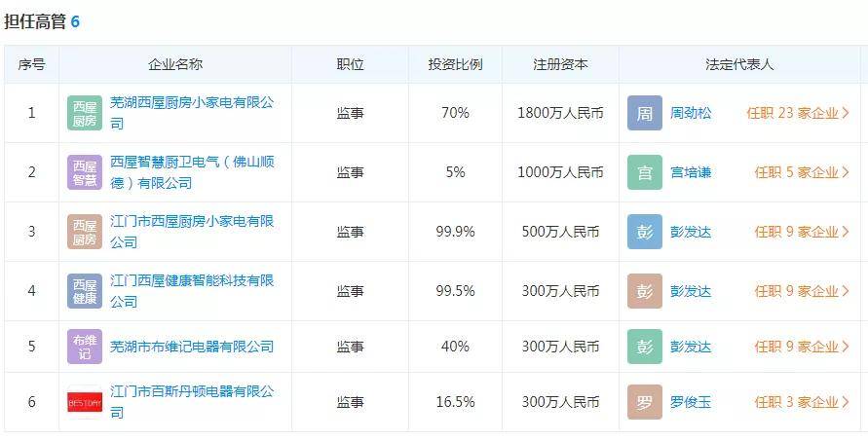Expand 任职 3 家企业 for 罗俊玉
Viewport: 868px width, 440px height.
(x=801, y=402)
